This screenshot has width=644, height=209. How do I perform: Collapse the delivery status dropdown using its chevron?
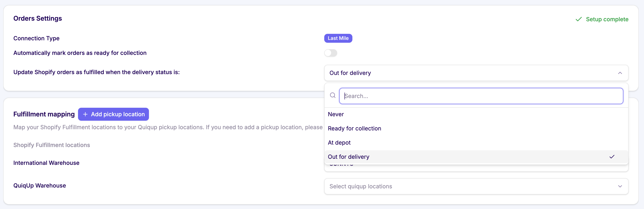click(x=620, y=73)
